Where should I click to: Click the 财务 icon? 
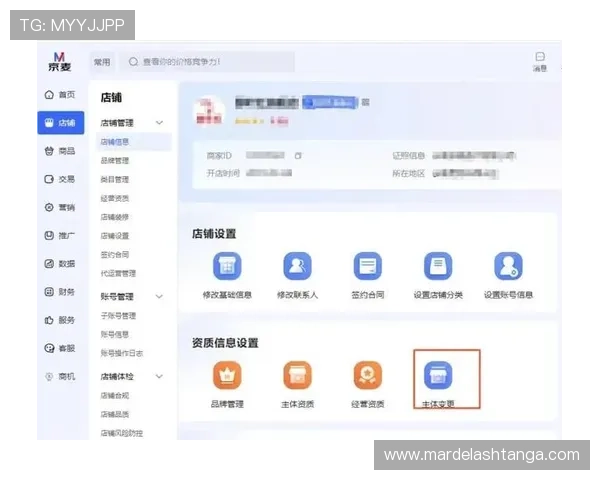(49, 292)
